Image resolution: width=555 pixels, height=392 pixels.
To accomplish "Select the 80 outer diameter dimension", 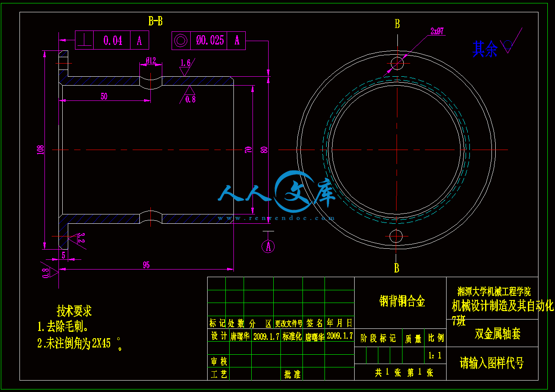I will tap(264, 150).
